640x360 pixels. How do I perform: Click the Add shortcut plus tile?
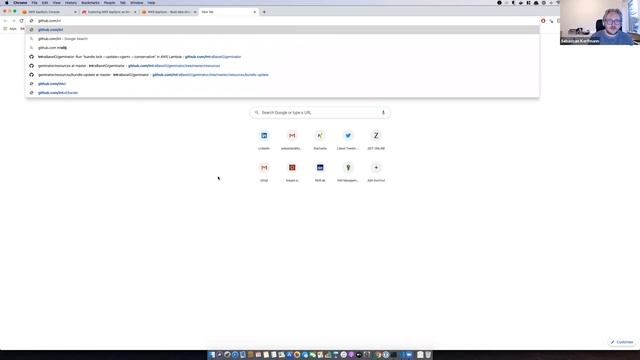pos(376,168)
